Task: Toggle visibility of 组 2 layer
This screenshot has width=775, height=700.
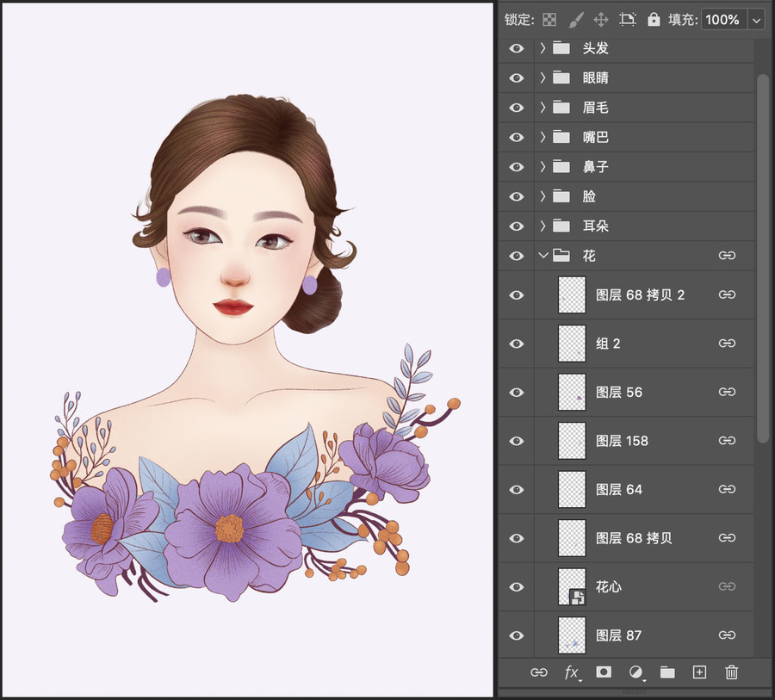Action: (x=517, y=344)
